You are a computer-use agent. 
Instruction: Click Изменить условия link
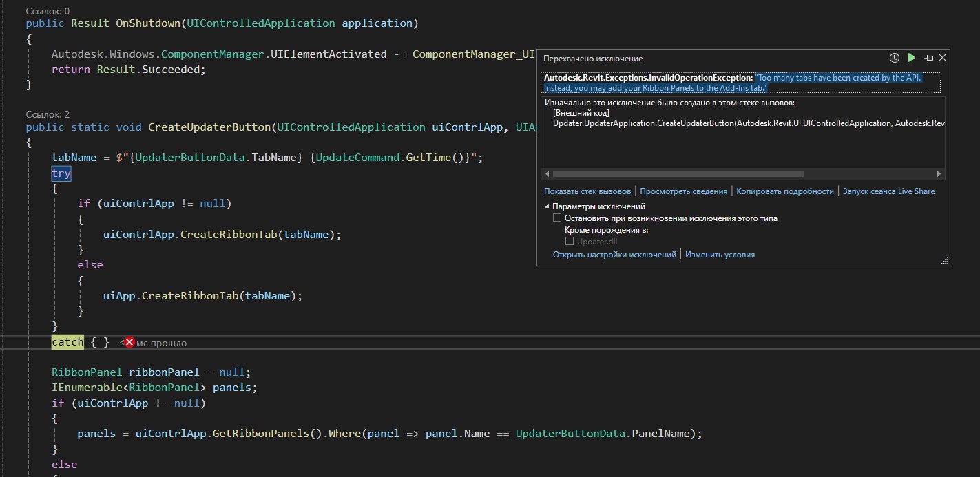coord(720,254)
